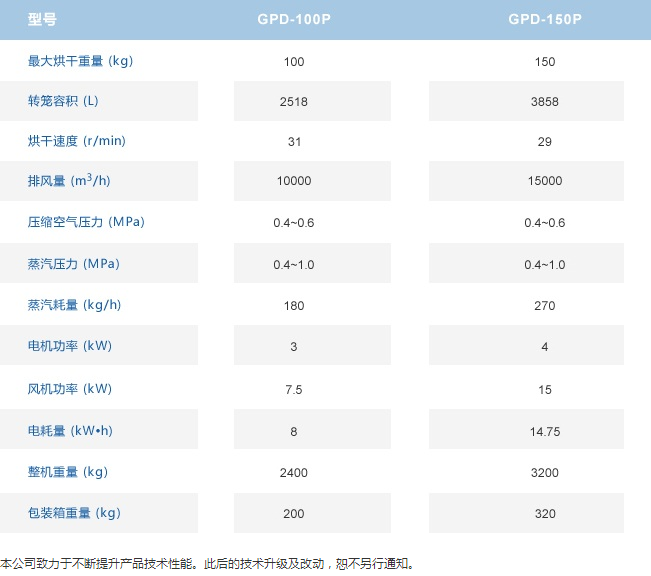Screen dimensions: 651x576
Task: Select the GPD-150P column header
Action: coord(545,20)
